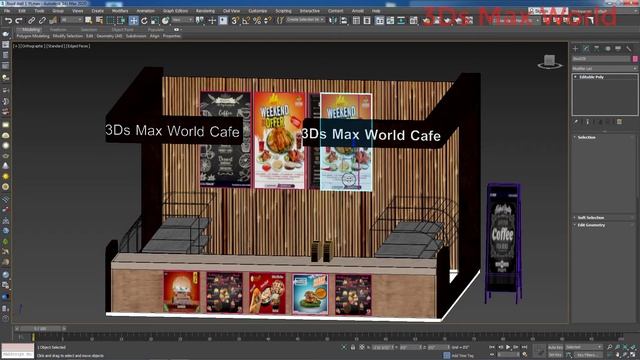This screenshot has height=360, width=640.
Task: Click the Set Key mode button
Action: [x=555, y=355]
